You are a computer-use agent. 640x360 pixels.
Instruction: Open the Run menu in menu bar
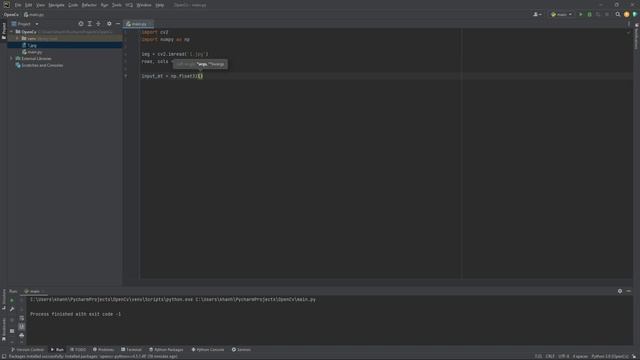[104, 5]
